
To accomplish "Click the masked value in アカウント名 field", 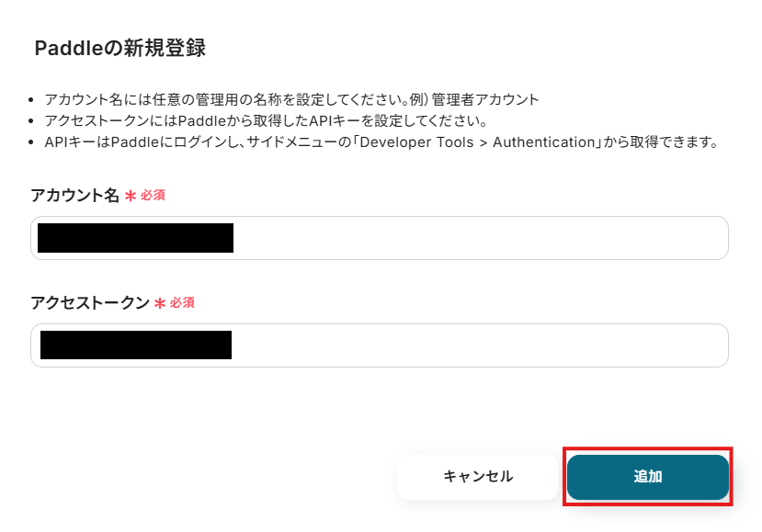I will click(x=135, y=238).
